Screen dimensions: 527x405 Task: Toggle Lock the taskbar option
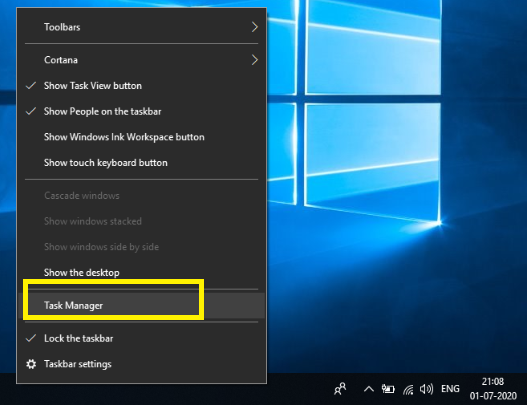[x=141, y=338]
